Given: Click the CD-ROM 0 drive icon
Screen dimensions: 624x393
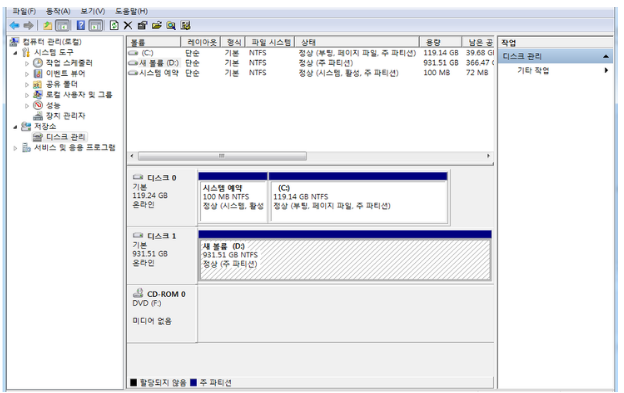Looking at the screenshot, I should pyautogui.click(x=138, y=293).
